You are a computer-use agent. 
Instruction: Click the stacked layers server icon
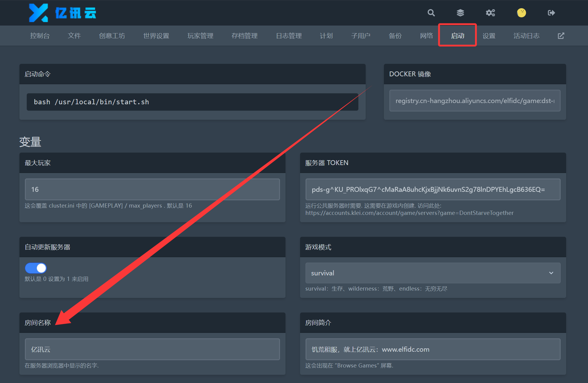pos(460,13)
